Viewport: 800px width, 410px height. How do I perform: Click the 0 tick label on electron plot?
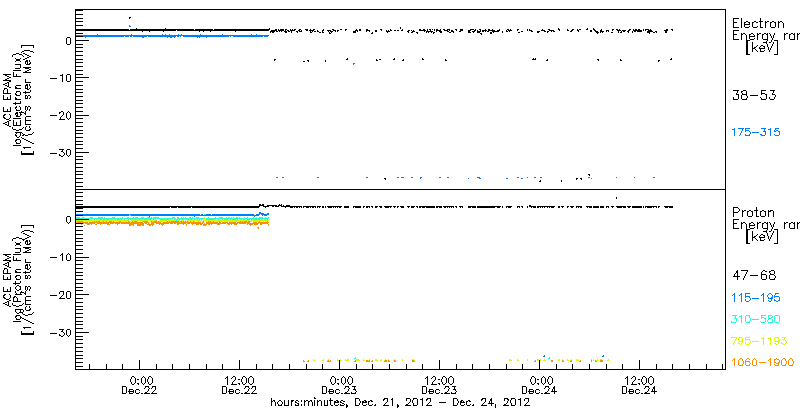click(x=68, y=40)
